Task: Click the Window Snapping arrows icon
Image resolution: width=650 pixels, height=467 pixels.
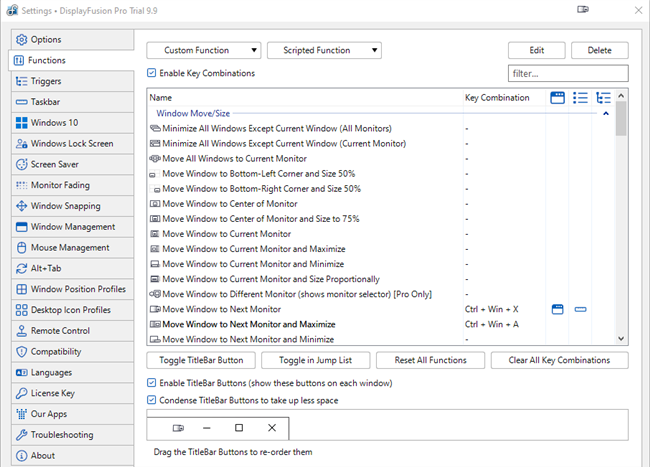Action: tap(22, 206)
